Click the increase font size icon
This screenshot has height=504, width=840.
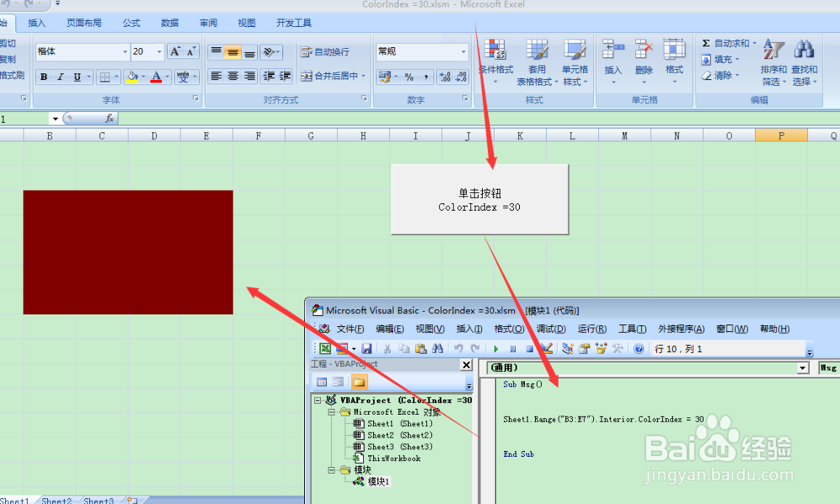click(175, 51)
